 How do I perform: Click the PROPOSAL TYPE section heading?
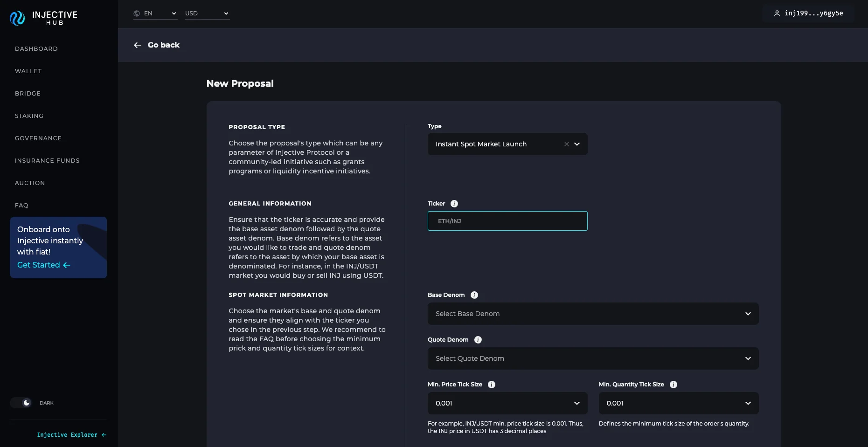coord(257,127)
